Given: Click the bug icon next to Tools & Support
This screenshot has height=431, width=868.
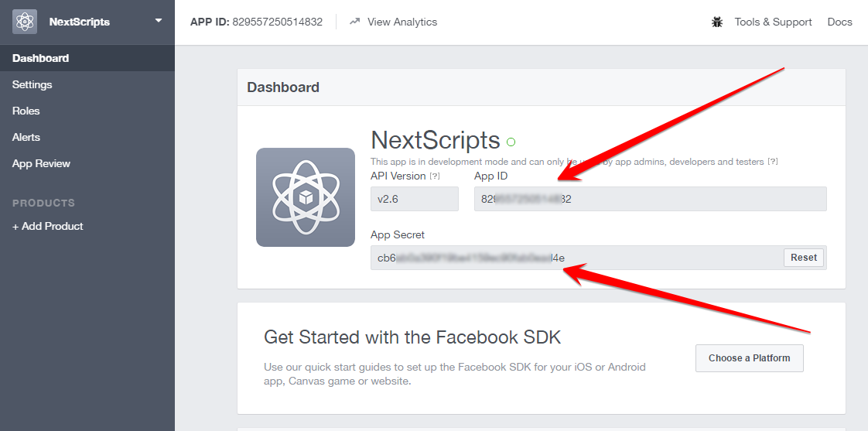Looking at the screenshot, I should [717, 22].
